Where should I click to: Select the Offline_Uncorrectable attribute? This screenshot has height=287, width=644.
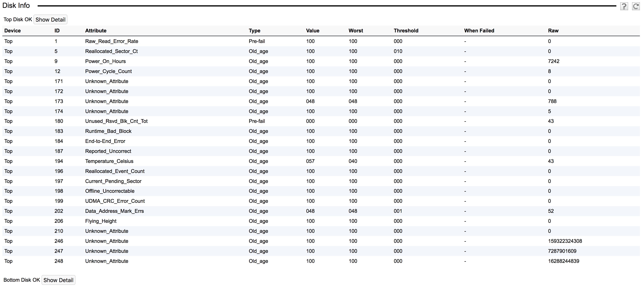tap(110, 191)
